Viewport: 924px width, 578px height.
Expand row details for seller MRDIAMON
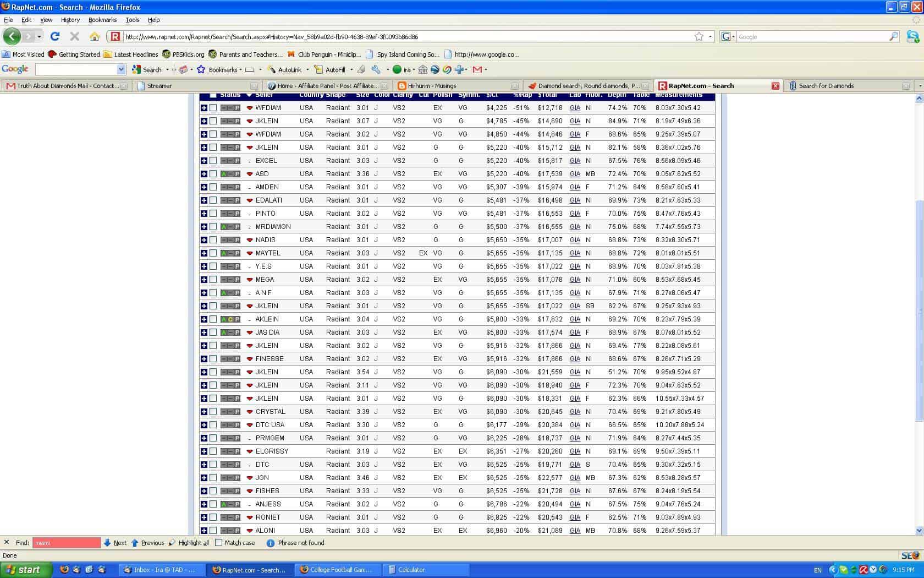204,227
